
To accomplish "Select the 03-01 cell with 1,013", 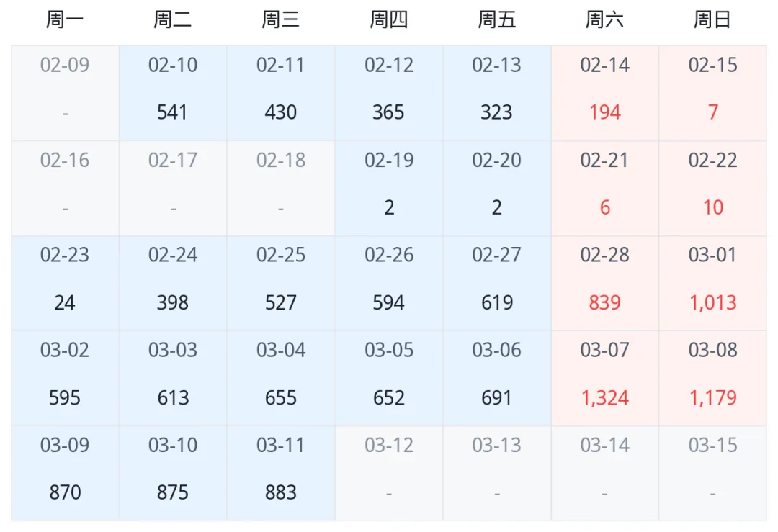I will (x=713, y=283).
